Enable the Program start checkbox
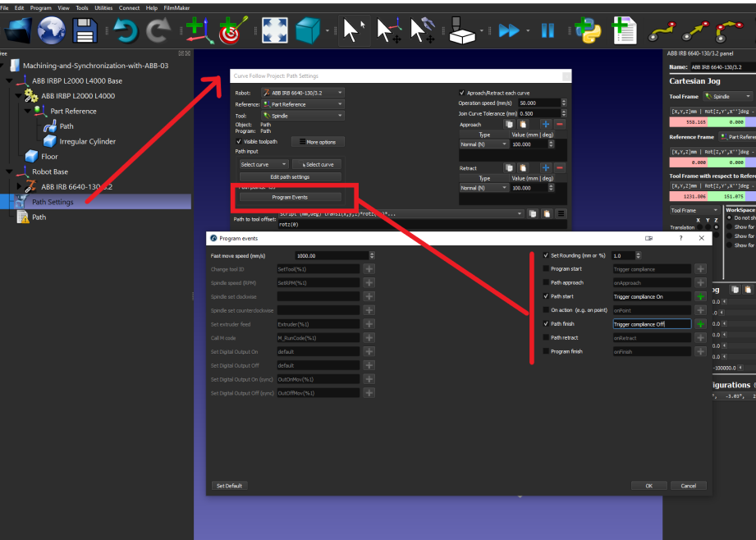 (x=547, y=268)
